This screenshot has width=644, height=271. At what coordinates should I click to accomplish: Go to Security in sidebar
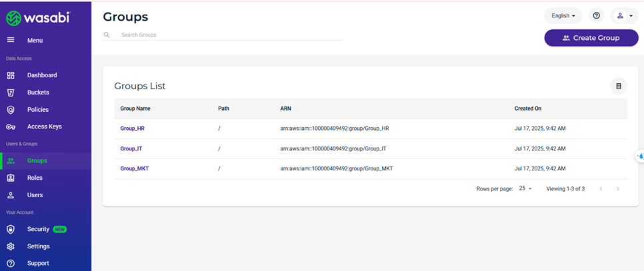(38, 229)
